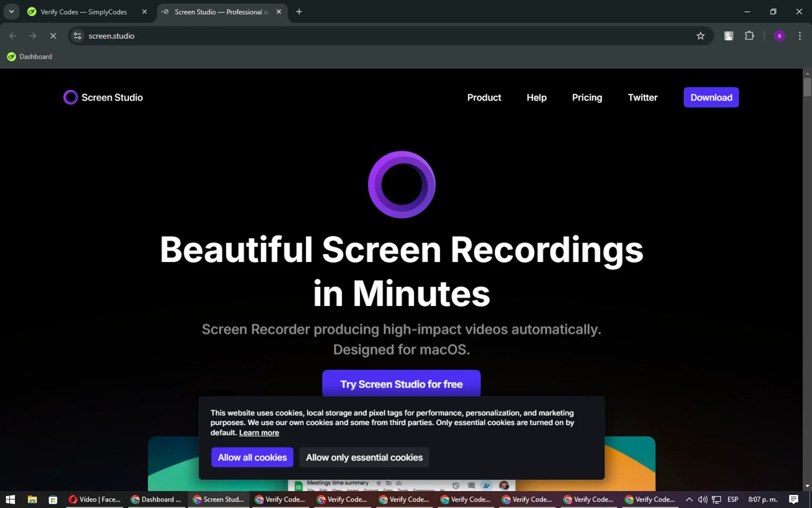The height and width of the screenshot is (508, 812).
Task: Select the Screen Stud... taskbar button
Action: coord(219,499)
